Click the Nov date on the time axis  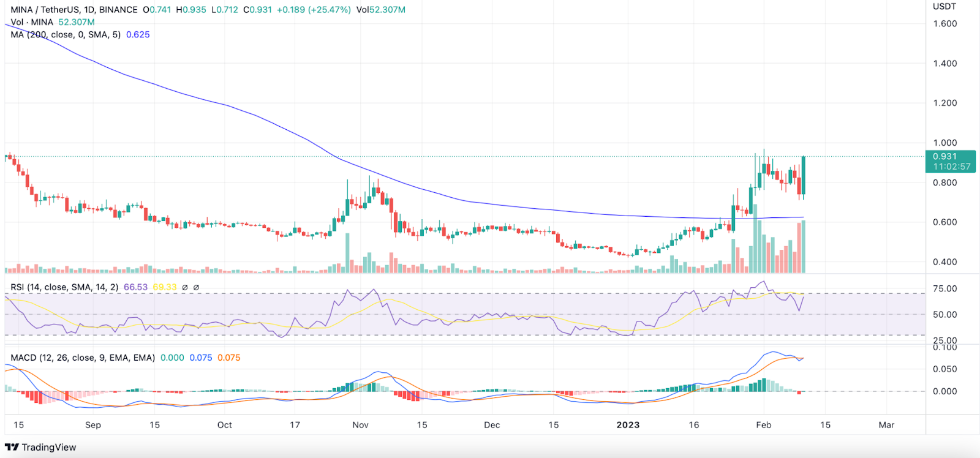(361, 425)
